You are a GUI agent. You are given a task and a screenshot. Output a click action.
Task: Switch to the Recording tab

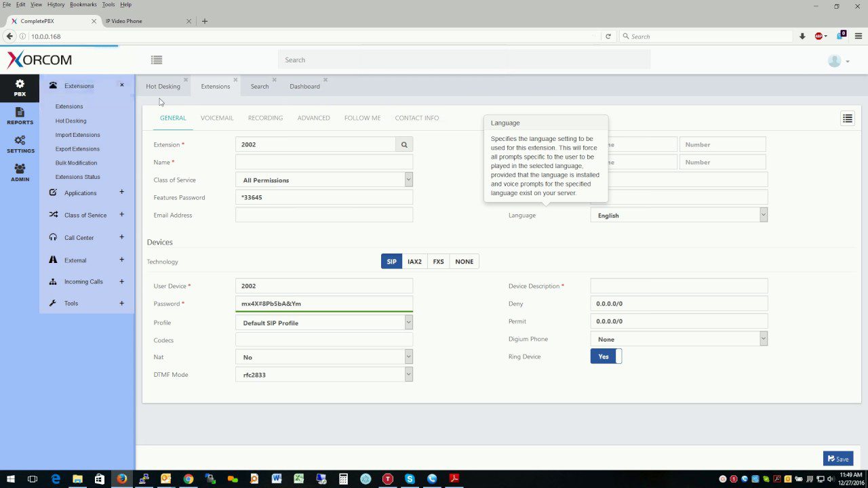[x=265, y=118]
